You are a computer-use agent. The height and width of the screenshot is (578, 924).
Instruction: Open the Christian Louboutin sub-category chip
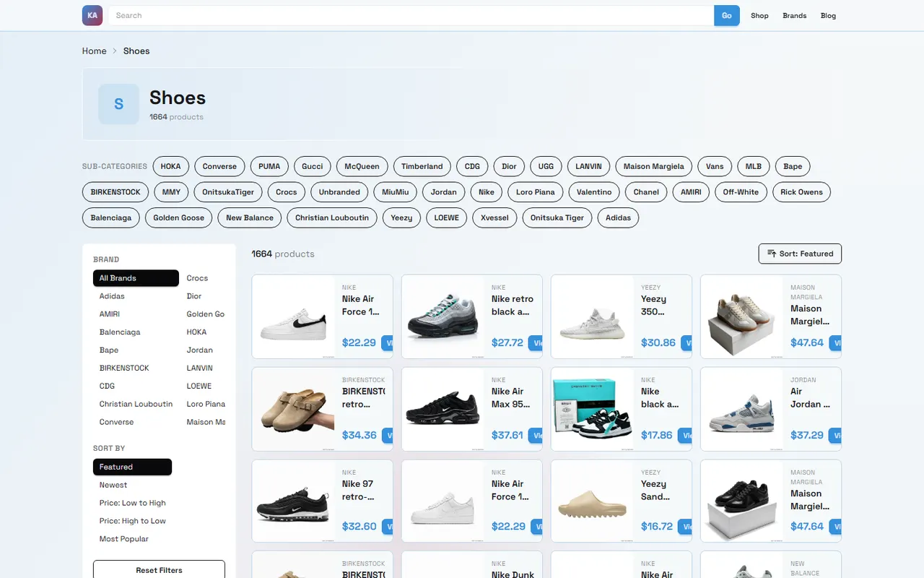point(332,217)
